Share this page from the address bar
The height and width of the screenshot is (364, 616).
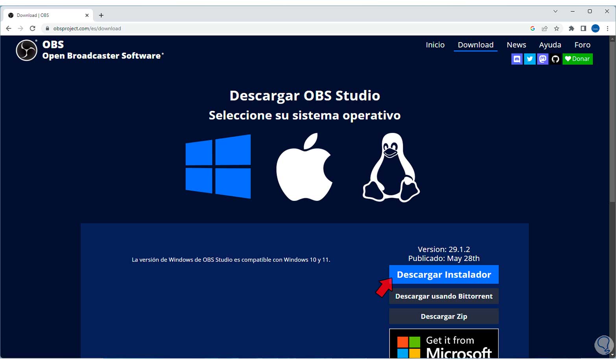point(545,28)
